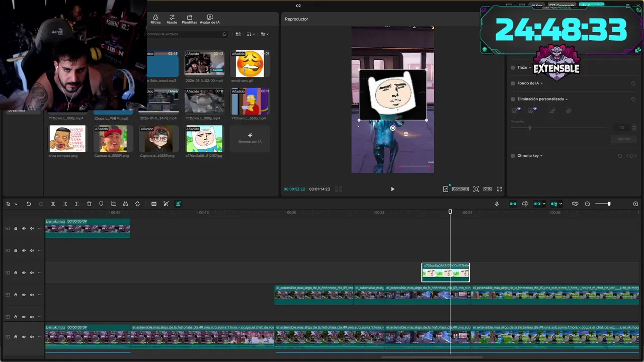Add a marker with the shield icon
644x362 pixels.
tap(101, 204)
